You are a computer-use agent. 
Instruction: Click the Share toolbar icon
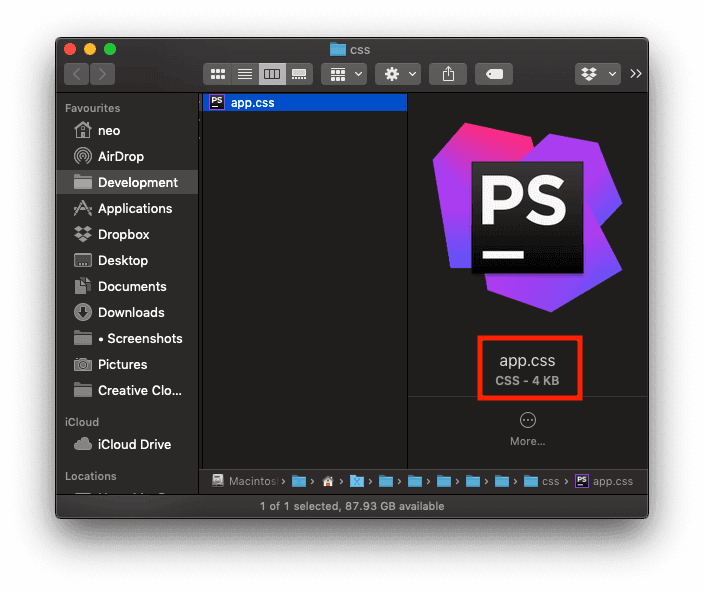click(448, 74)
